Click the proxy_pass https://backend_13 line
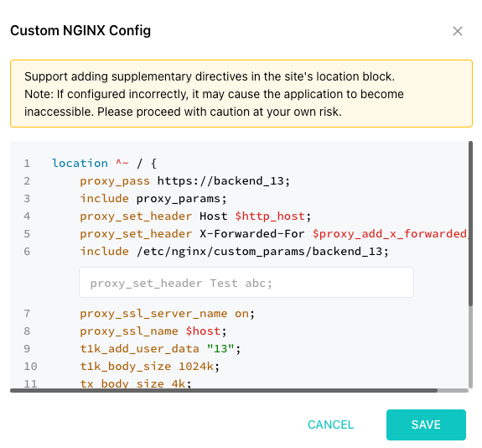The image size is (482, 448). (x=184, y=181)
